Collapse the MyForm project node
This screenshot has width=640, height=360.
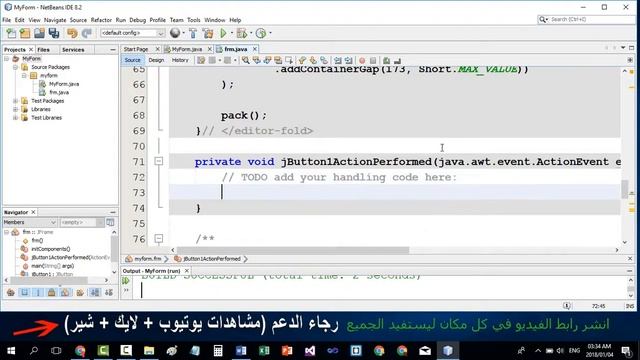[x=7, y=59]
